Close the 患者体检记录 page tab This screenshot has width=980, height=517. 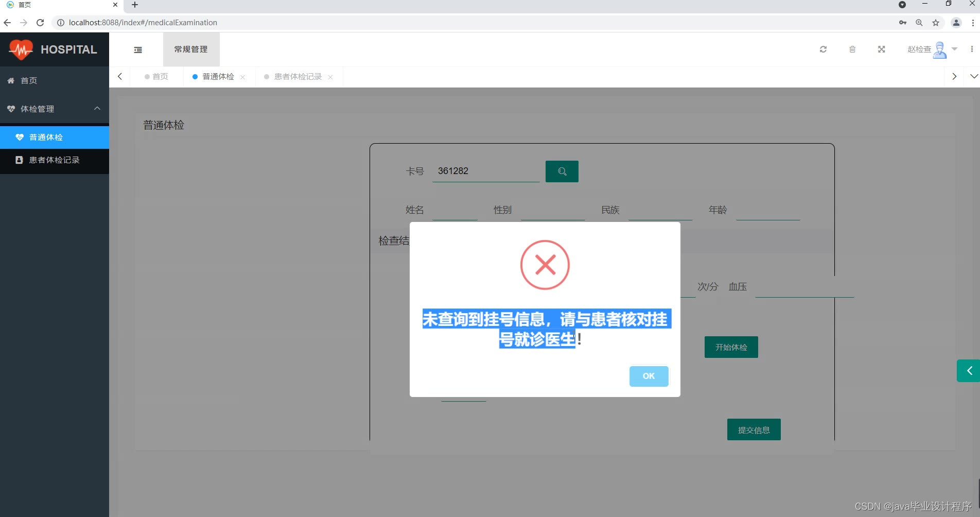[x=330, y=77]
